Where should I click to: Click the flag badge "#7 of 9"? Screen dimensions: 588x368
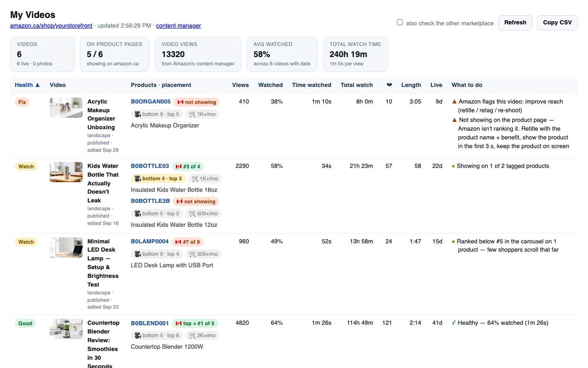(187, 241)
